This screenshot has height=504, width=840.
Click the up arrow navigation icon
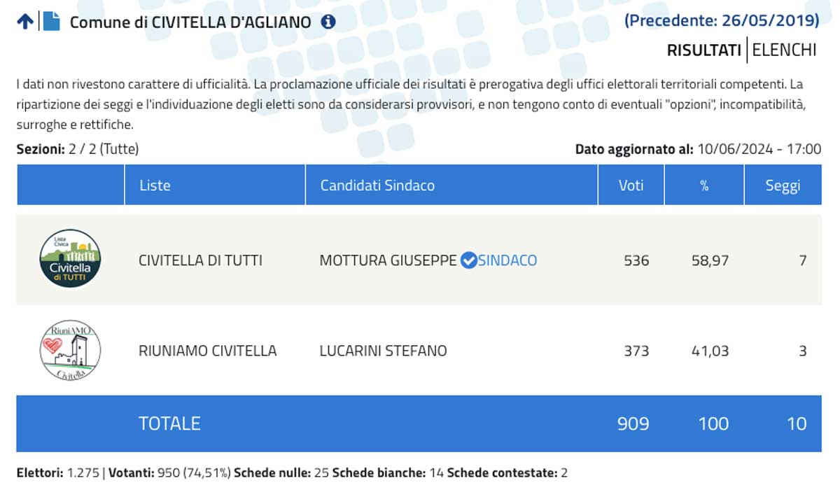25,22
